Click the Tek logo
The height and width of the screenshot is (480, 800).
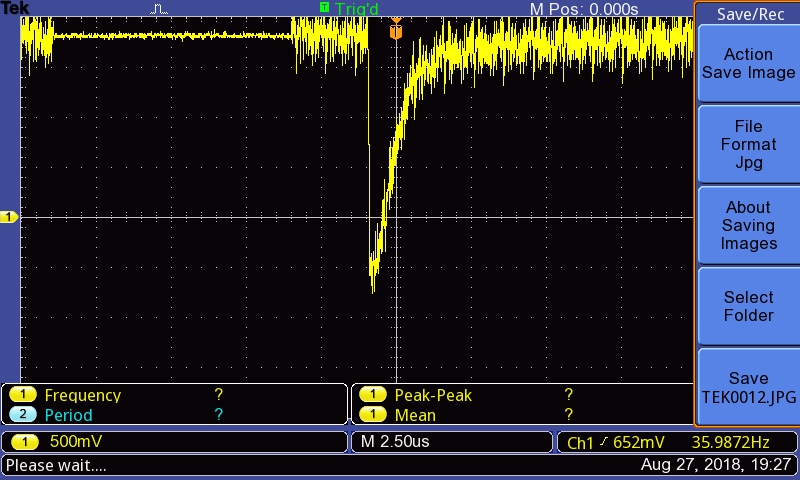tap(15, 8)
